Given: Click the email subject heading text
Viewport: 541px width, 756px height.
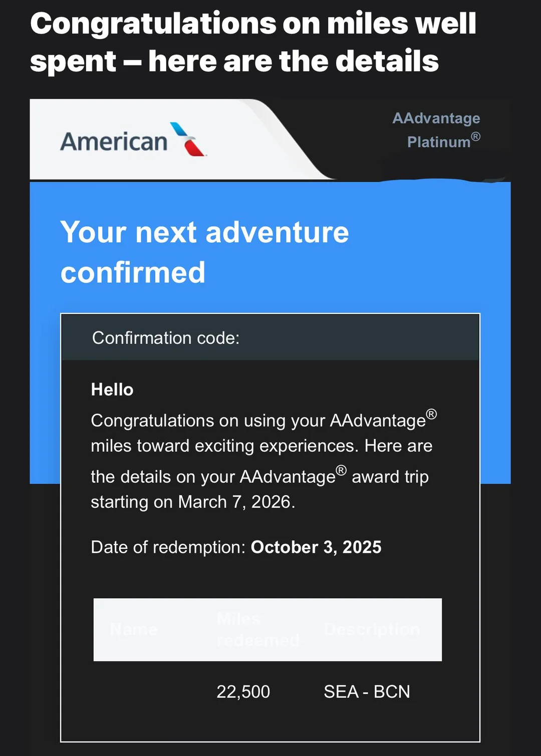Looking at the screenshot, I should (253, 42).
